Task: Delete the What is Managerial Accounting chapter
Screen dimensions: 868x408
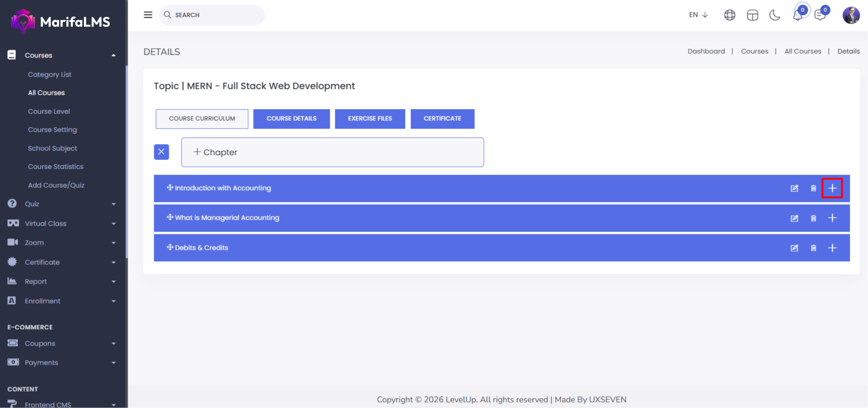Action: pyautogui.click(x=813, y=218)
